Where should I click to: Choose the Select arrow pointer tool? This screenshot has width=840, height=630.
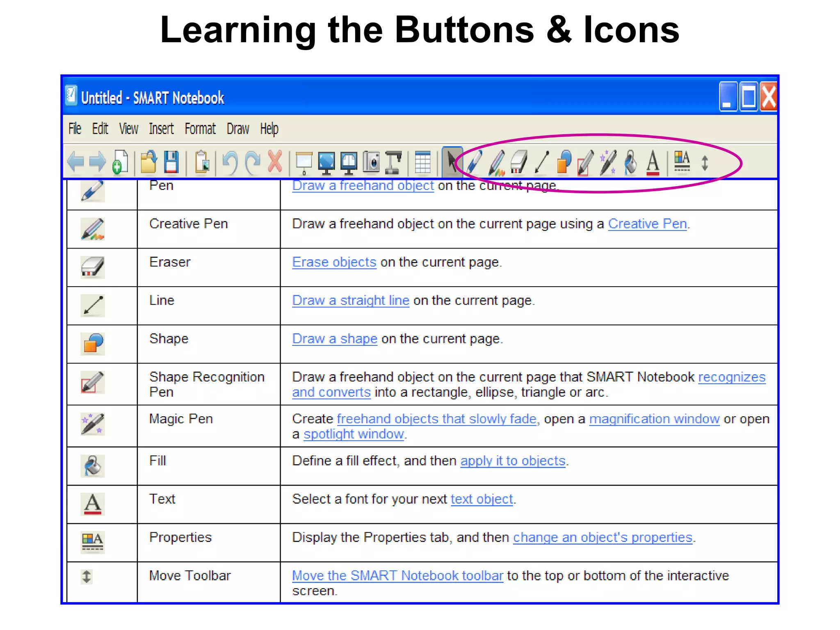tap(452, 162)
